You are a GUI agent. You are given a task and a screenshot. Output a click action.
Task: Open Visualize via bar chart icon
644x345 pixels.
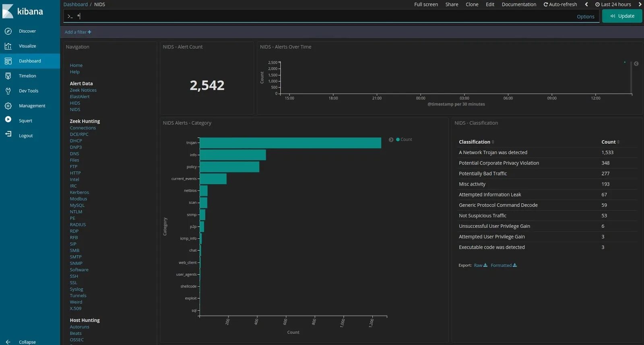8,46
